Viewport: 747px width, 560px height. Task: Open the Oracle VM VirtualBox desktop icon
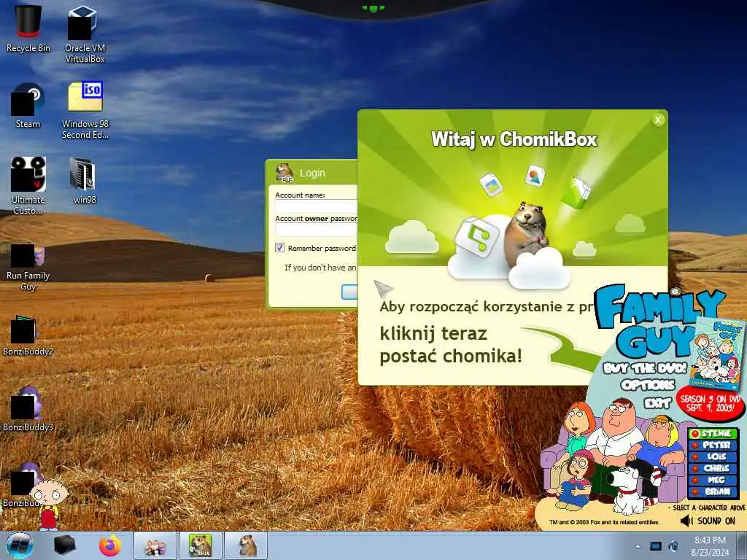[85, 34]
